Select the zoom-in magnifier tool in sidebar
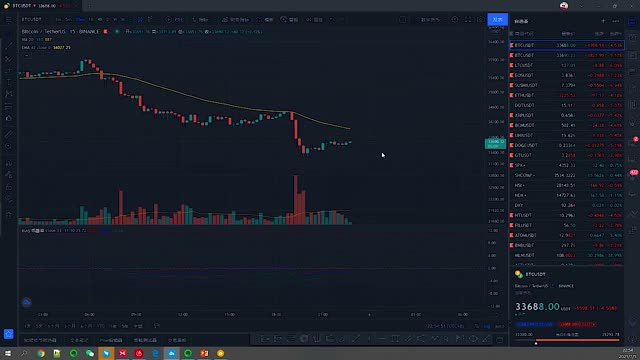The height and width of the screenshot is (360, 640). [9, 146]
